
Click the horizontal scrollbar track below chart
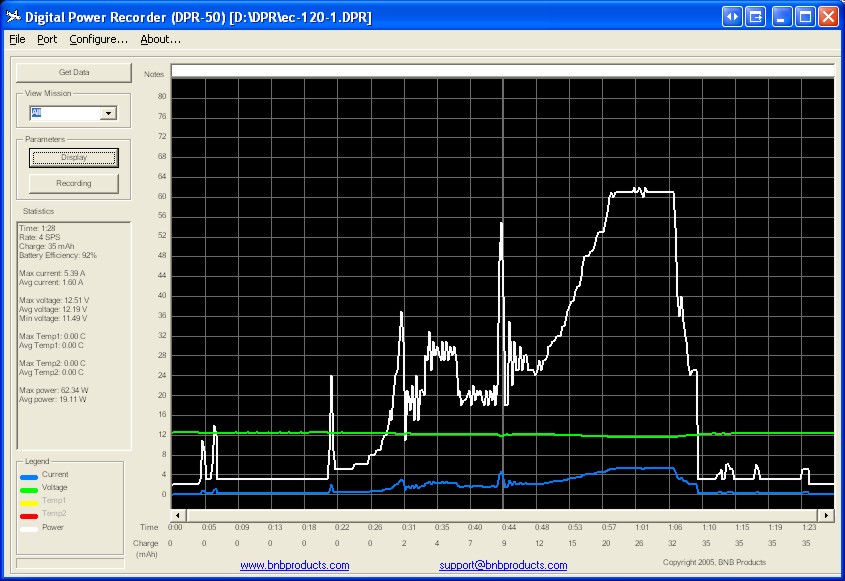click(x=502, y=515)
